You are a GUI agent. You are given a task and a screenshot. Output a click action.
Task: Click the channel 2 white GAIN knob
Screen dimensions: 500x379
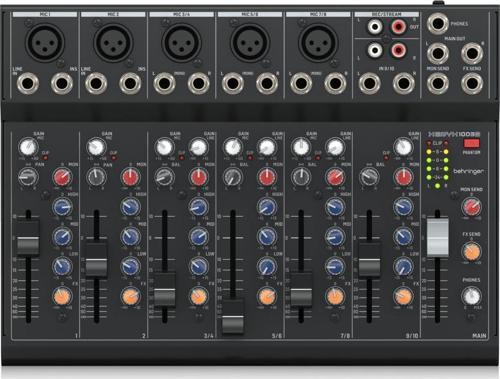point(96,147)
